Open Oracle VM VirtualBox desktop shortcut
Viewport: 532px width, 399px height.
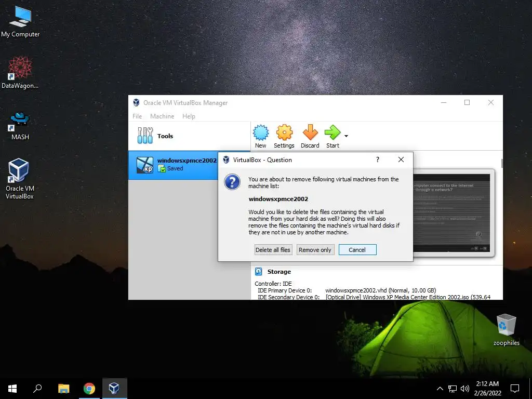19,179
